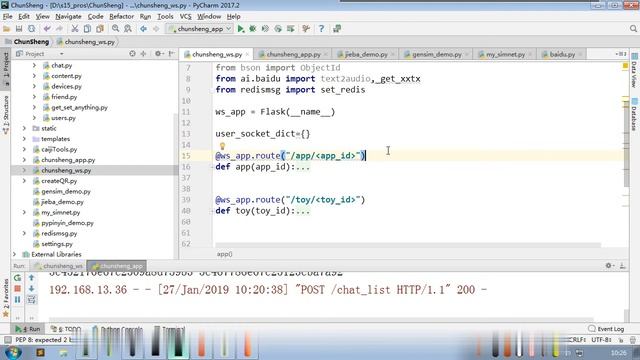
Task: Open the File menu
Action: (x=7, y=17)
